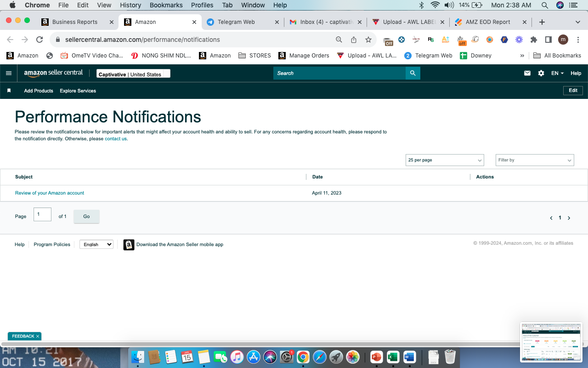Reload the page with the refresh button

coord(40,40)
